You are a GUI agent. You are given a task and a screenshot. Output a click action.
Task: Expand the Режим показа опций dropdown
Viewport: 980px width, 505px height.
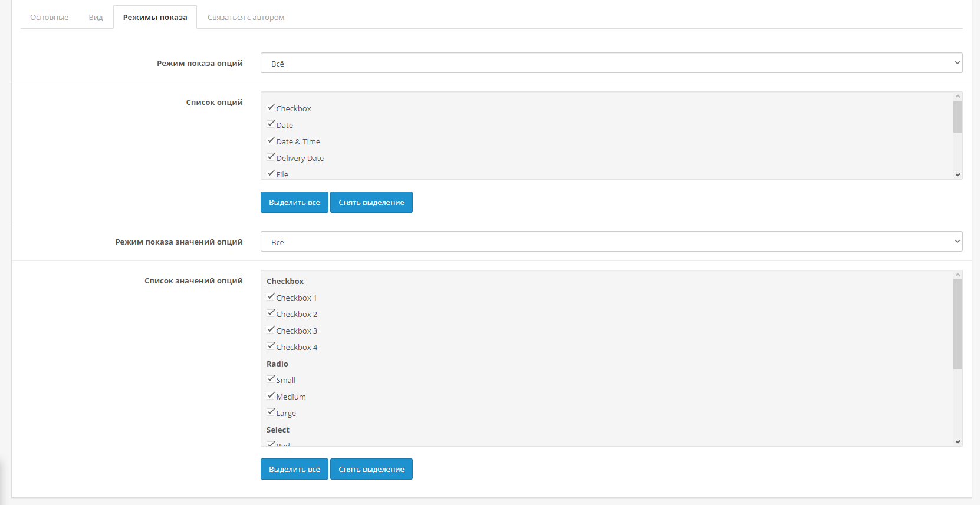611,63
